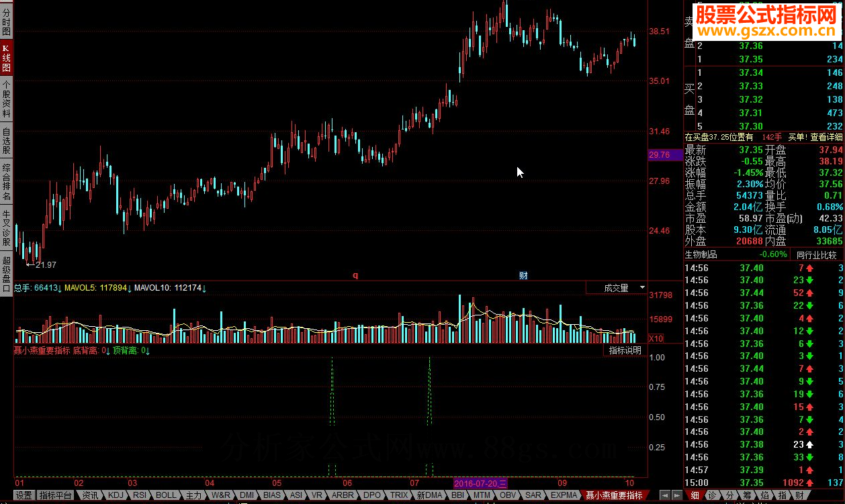Select the 主力 indicator tab
Screen dimensions: 845x504
[x=193, y=495]
